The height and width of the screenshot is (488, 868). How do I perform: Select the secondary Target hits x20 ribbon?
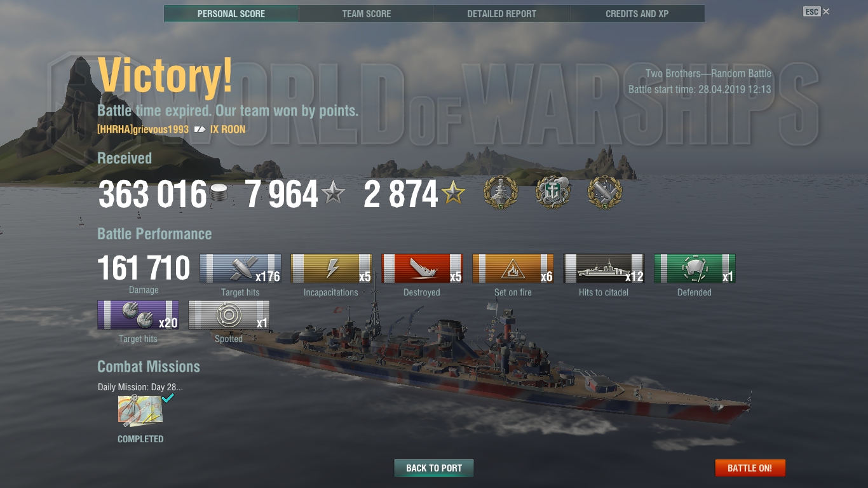[138, 315]
